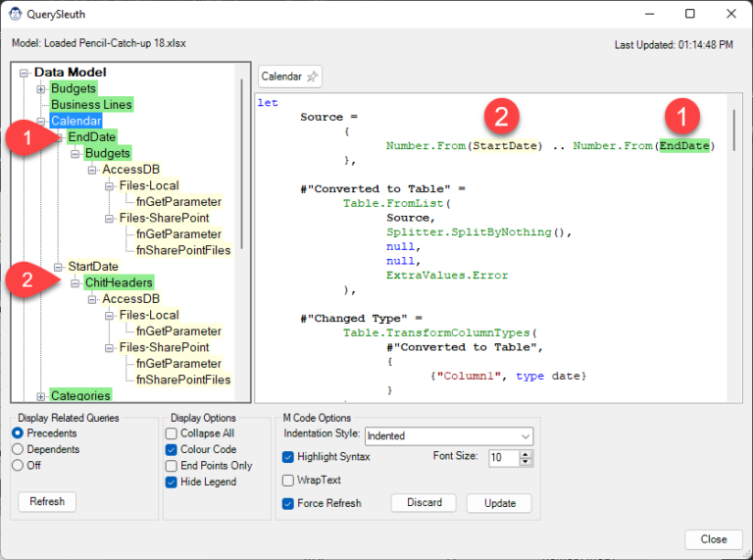The width and height of the screenshot is (753, 560).
Task: Increase font size with up spinner arrow
Action: pos(526,453)
